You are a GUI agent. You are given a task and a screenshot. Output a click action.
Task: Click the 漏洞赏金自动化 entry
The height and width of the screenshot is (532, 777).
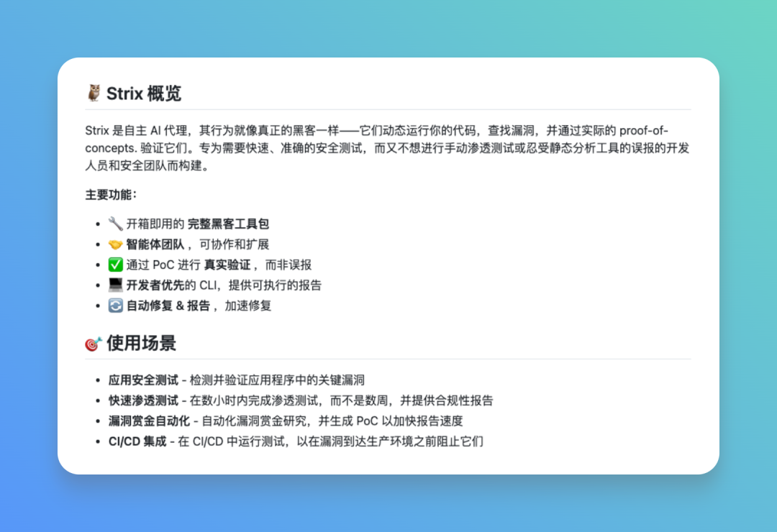coord(151,421)
